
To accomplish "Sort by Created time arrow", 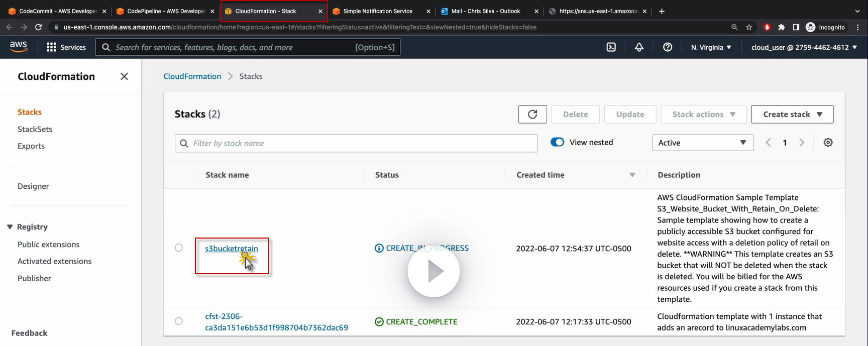I will click(632, 175).
